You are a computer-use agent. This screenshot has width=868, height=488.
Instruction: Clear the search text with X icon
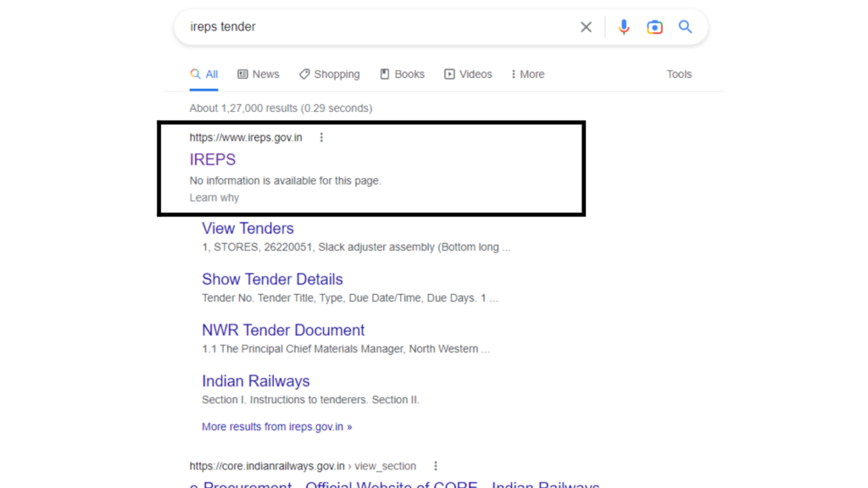586,27
